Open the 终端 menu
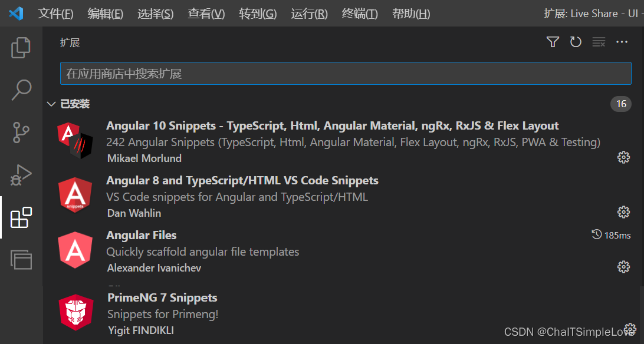 360,14
